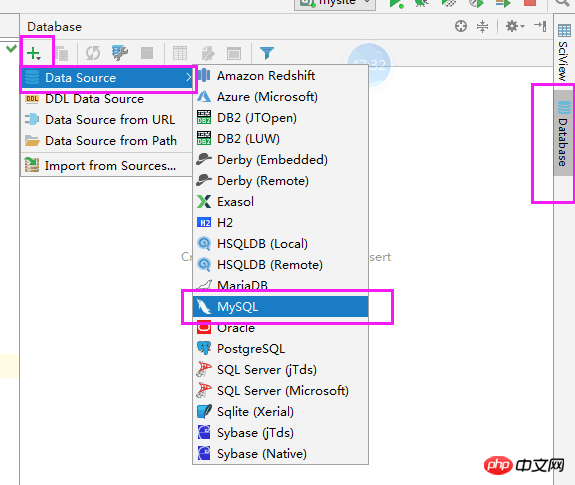Select Azure (Microsoft) data source
This screenshot has width=575, height=485.
tap(281, 97)
